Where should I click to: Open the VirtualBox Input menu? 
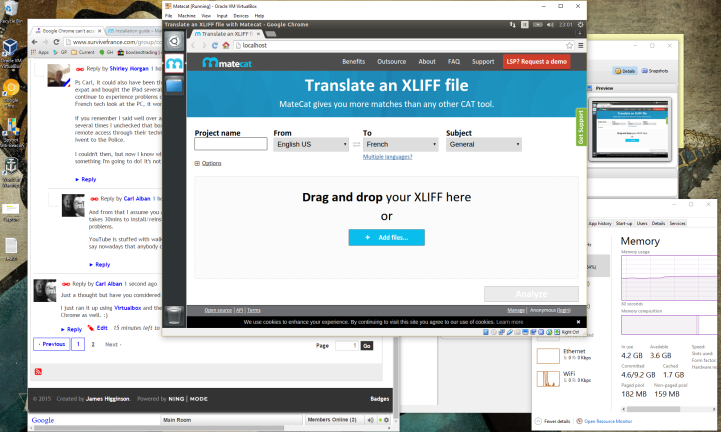pyautogui.click(x=222, y=16)
